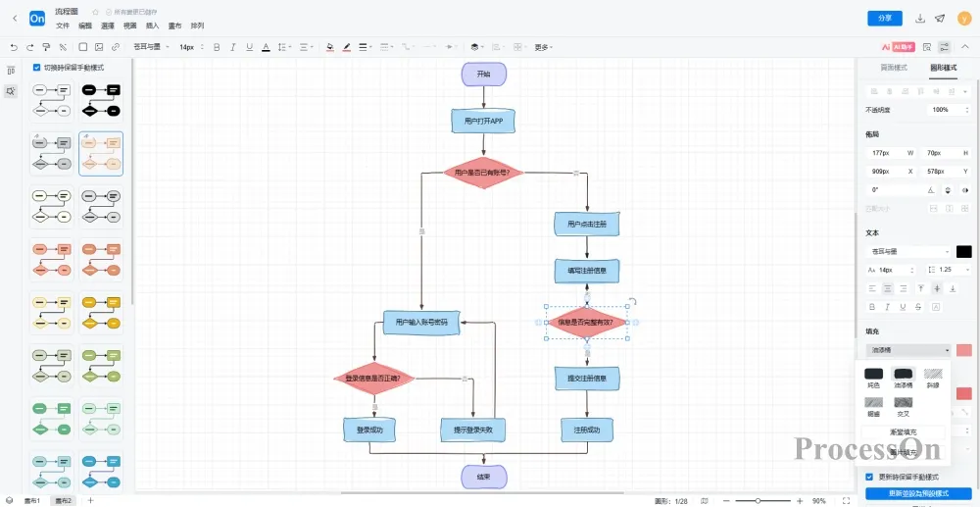Click the paper-plane publish icon
This screenshot has width=980, height=507.
(x=940, y=18)
